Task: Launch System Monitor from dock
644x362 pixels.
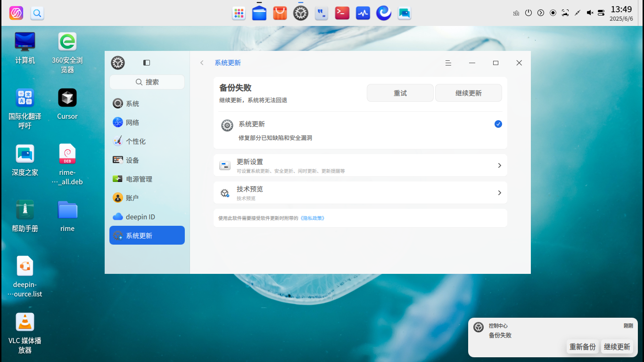Action: click(363, 13)
